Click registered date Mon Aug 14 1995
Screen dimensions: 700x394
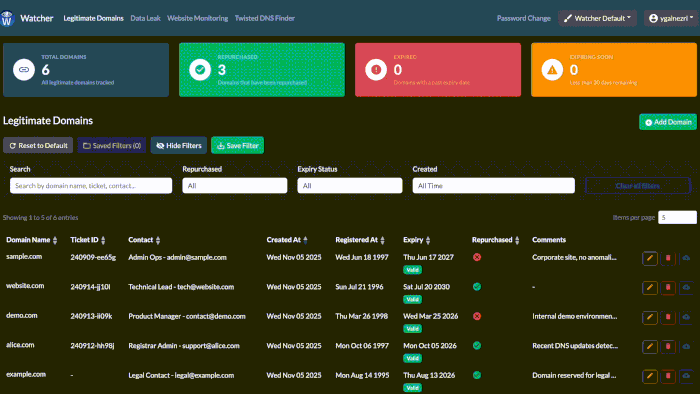[x=362, y=375]
